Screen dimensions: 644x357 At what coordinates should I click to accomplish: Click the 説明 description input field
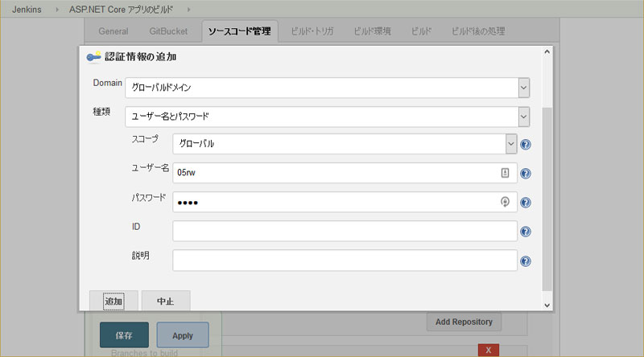click(x=345, y=261)
